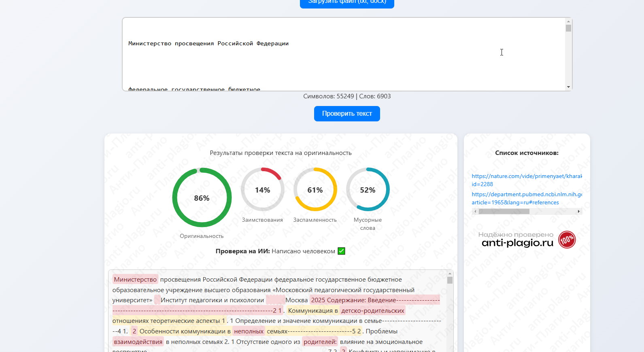Viewport: 644px width, 352px height.
Task: Click results box scrollbar up arrow
Action: tap(450, 273)
